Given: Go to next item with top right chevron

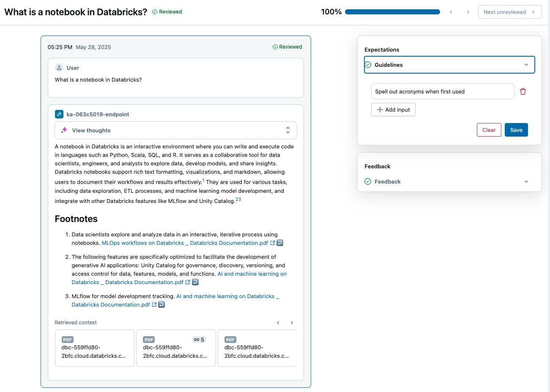Looking at the screenshot, I should coord(468,12).
